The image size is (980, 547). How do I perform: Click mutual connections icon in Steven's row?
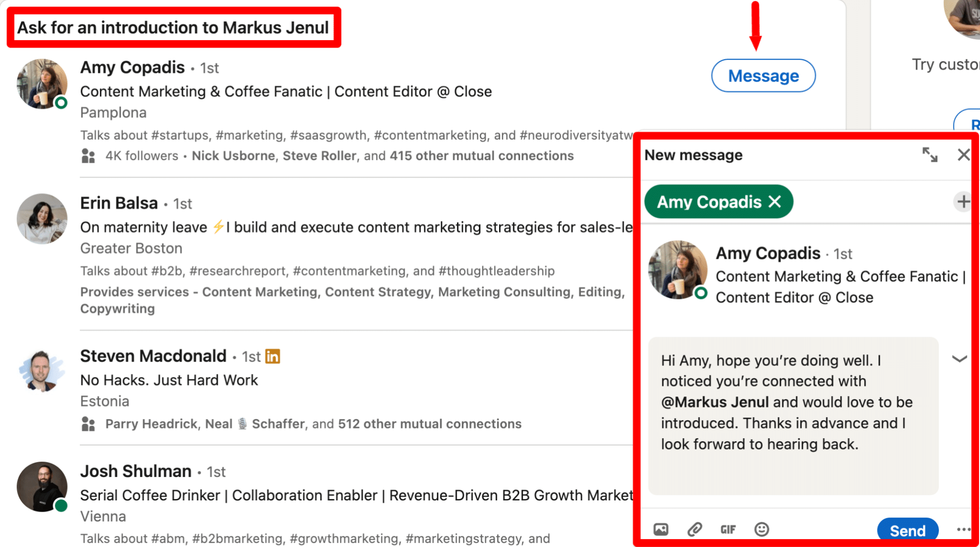[88, 424]
